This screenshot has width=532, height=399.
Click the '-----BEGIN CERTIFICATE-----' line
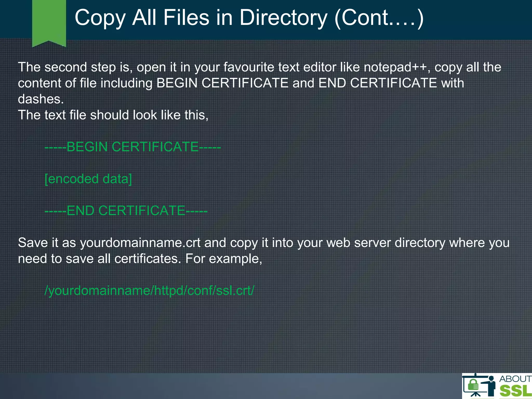pyautogui.click(x=132, y=147)
